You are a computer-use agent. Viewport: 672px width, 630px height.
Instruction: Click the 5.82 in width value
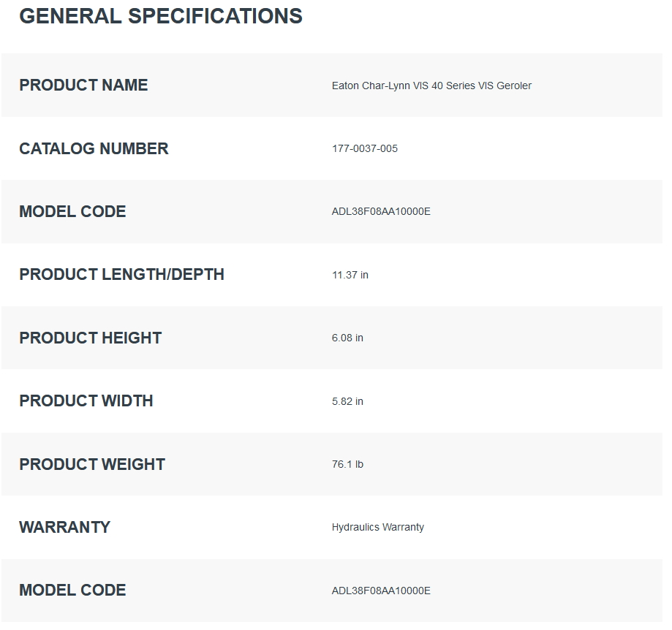pyautogui.click(x=347, y=401)
